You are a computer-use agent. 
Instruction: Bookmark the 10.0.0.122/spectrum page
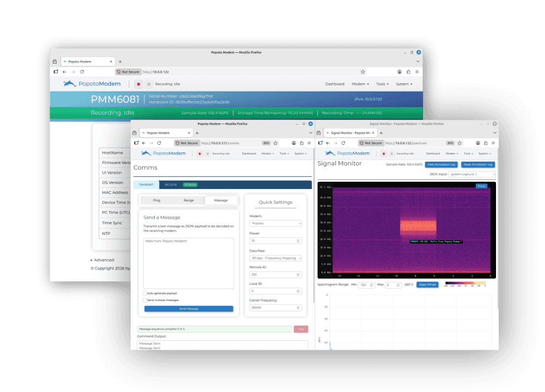(460, 143)
